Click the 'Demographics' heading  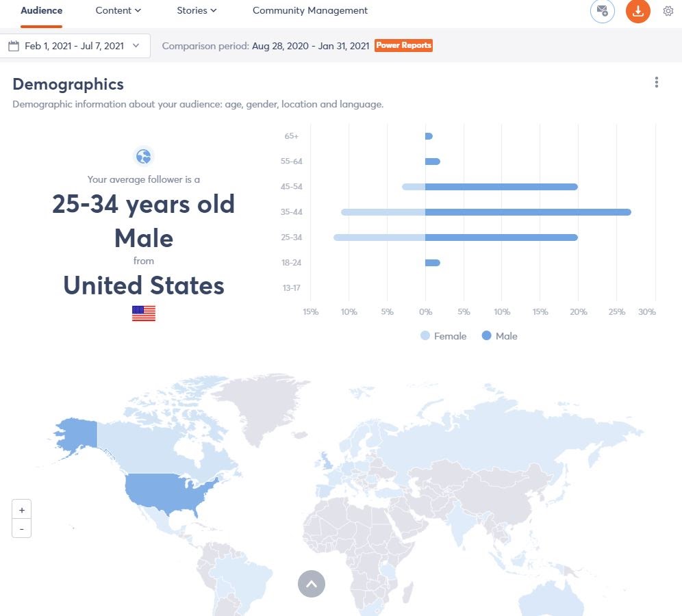pyautogui.click(x=68, y=84)
